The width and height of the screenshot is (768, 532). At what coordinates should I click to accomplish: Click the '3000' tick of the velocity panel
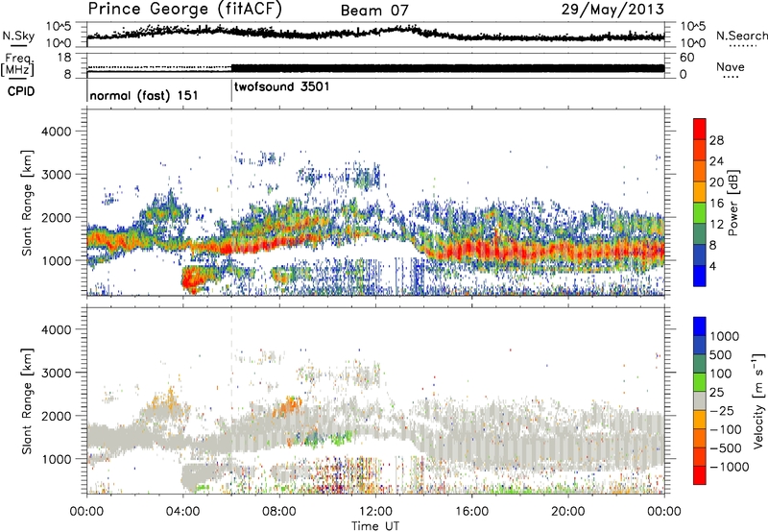click(57, 373)
